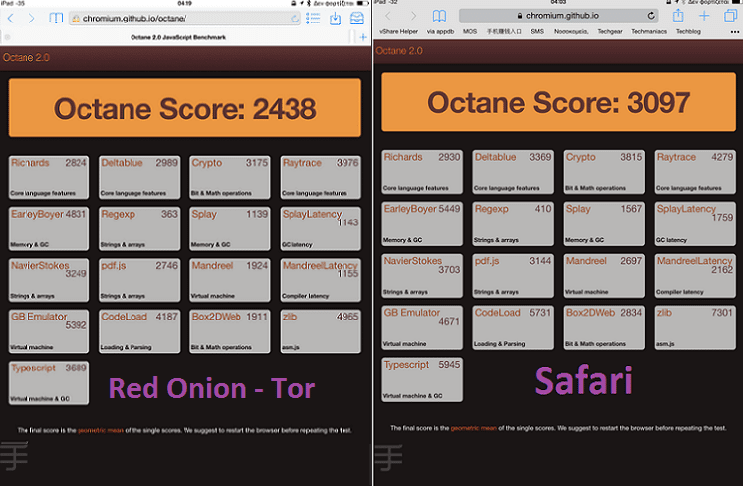This screenshot has height=486, width=743.
Task: Show all Safari tabs overview icon
Action: coord(731,16)
